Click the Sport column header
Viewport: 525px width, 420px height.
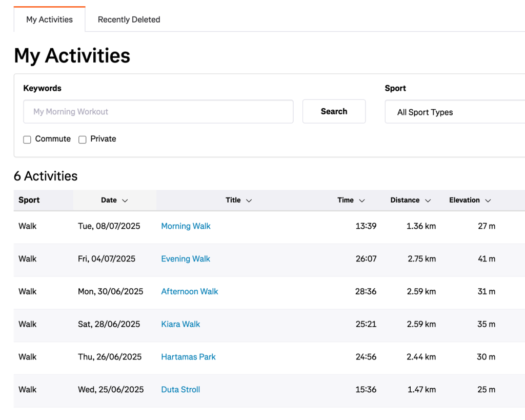pos(29,200)
